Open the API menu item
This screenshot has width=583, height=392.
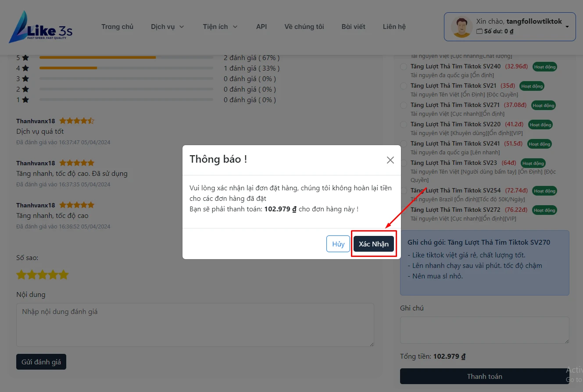[x=261, y=27]
